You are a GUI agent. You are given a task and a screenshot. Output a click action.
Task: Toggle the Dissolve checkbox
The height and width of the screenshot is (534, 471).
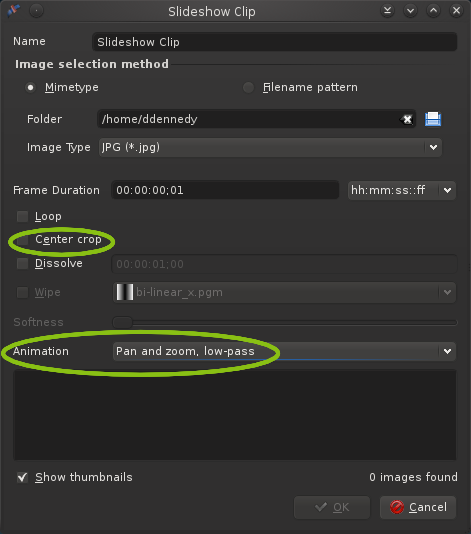[x=22, y=263]
